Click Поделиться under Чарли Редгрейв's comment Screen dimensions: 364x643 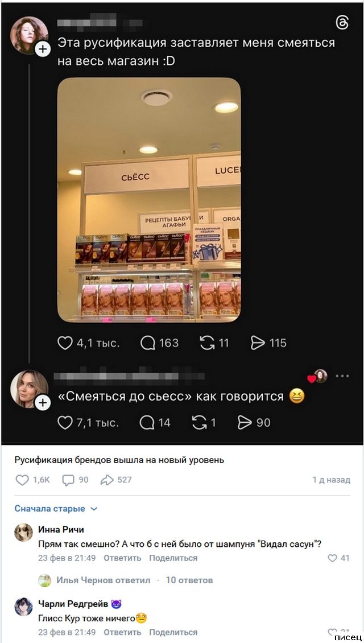[x=173, y=632]
